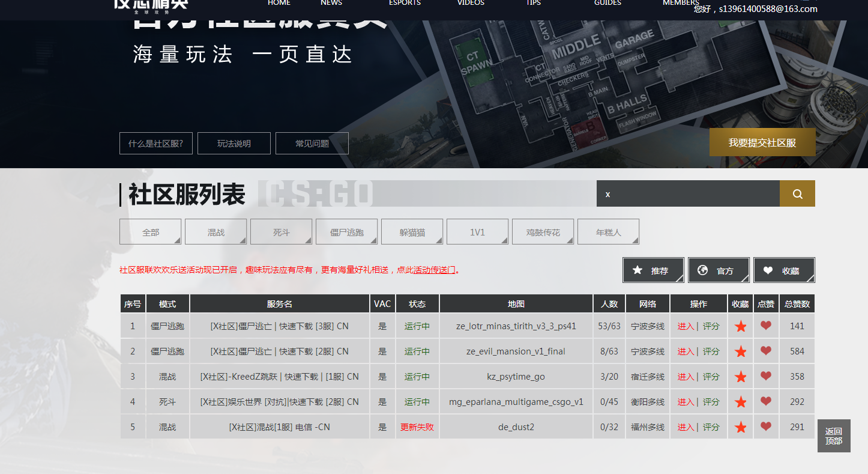Select the star icon on the 推荐 button
The image size is (868, 474).
(x=637, y=270)
